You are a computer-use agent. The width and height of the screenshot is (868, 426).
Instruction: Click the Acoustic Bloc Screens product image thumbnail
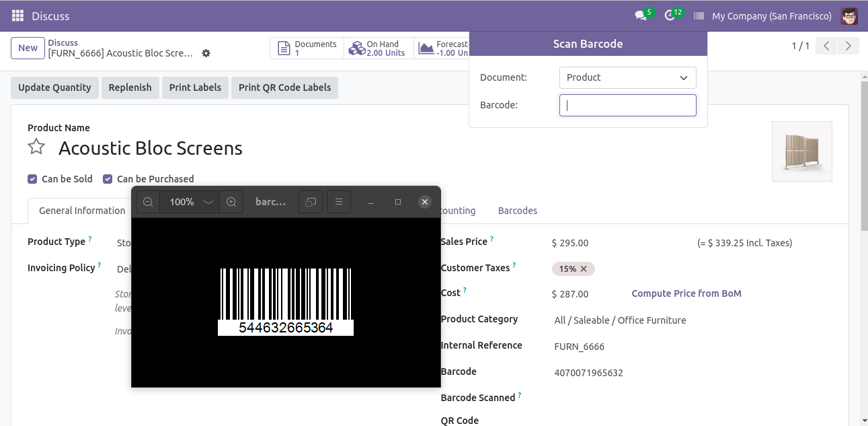tap(802, 151)
